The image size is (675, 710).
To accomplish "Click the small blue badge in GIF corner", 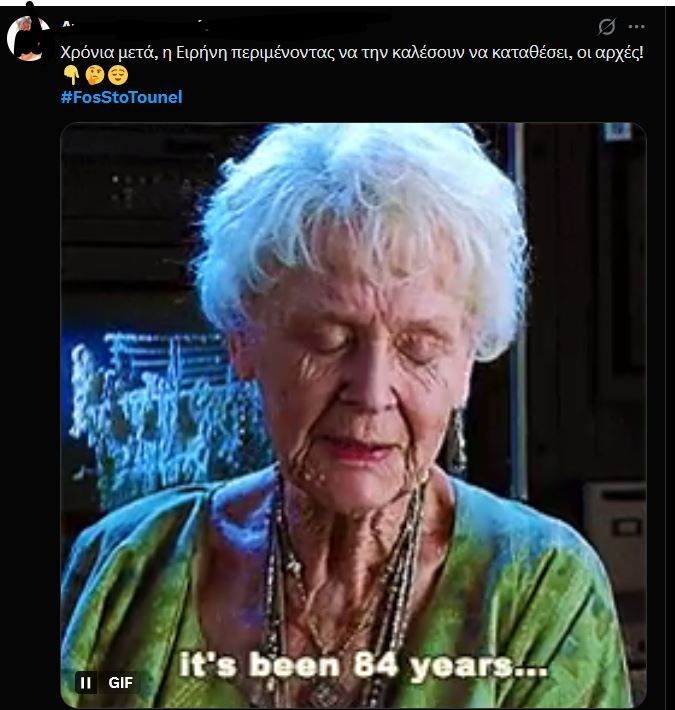I will point(618,131).
